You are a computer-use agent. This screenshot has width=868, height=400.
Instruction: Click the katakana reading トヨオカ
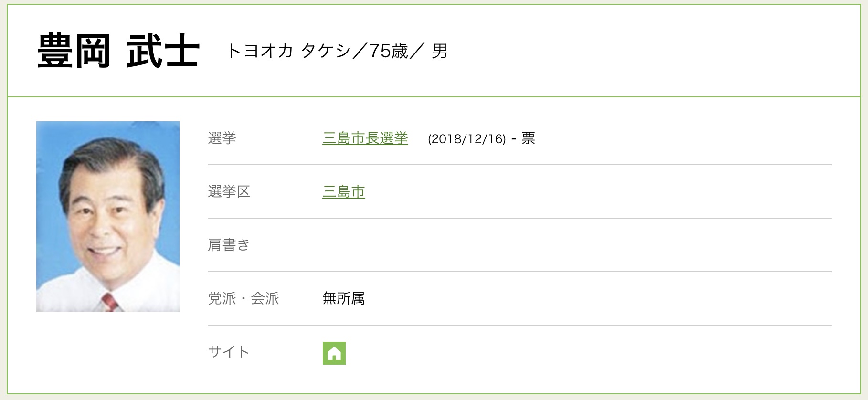click(x=259, y=51)
